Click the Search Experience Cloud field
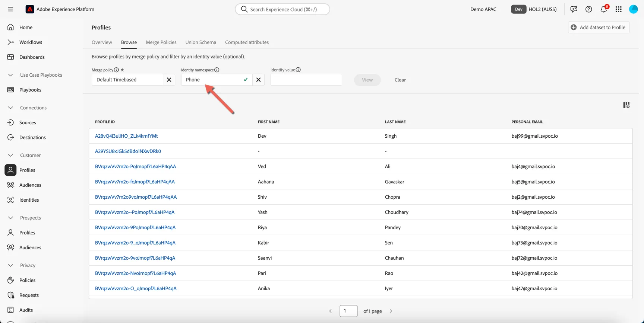644x323 pixels. pyautogui.click(x=282, y=9)
